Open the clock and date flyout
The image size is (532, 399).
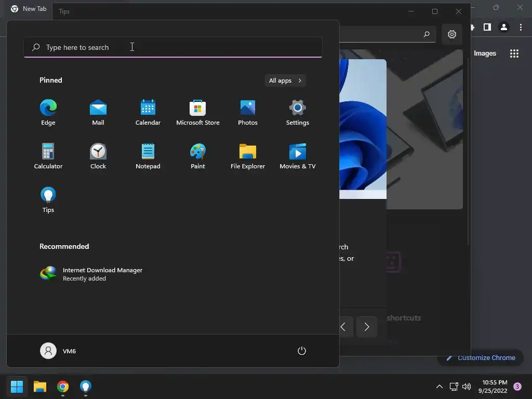pos(493,387)
